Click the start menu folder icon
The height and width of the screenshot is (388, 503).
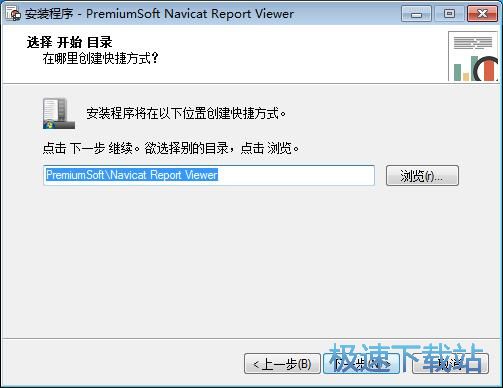[x=59, y=113]
